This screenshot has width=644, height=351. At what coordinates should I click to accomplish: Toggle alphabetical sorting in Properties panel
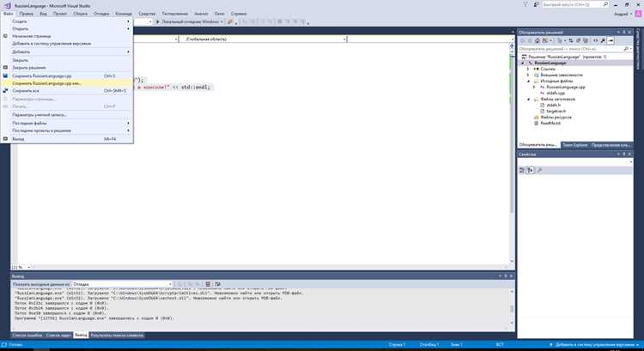531,171
